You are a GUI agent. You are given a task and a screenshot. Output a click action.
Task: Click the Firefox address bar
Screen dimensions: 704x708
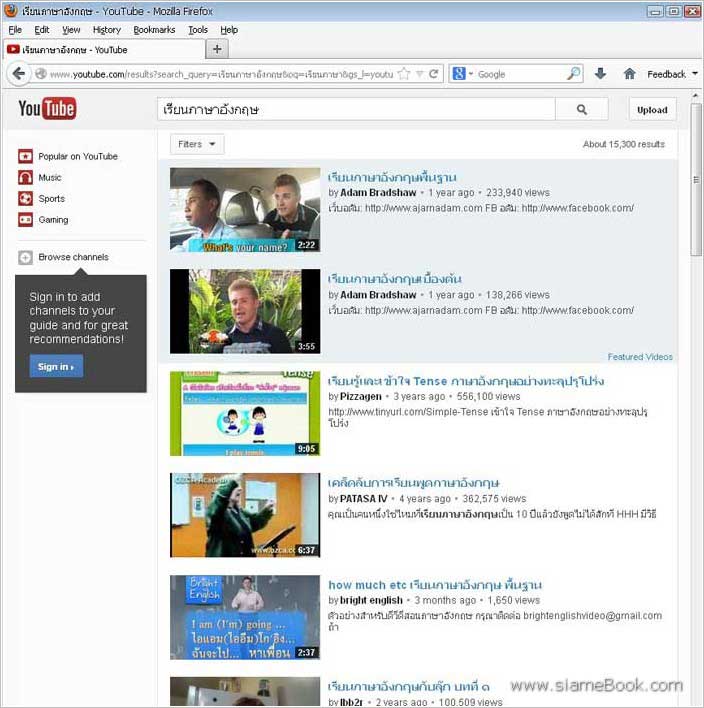(221, 74)
